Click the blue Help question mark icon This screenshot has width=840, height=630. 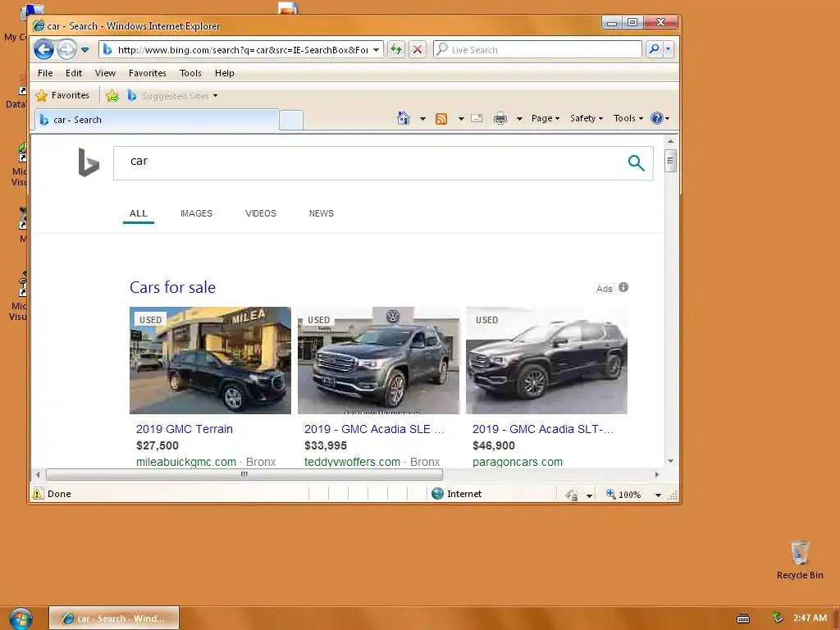click(657, 118)
